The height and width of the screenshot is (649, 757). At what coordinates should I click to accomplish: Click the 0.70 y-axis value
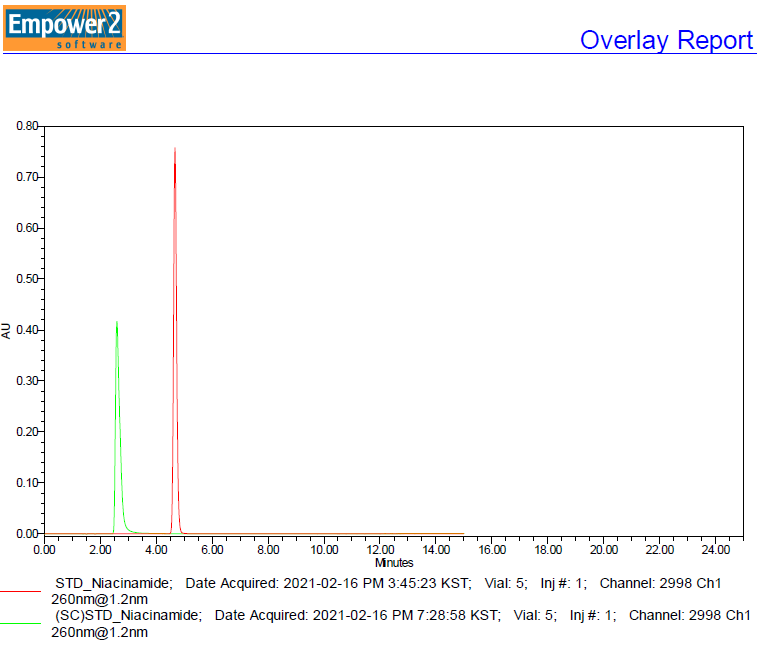[27, 177]
